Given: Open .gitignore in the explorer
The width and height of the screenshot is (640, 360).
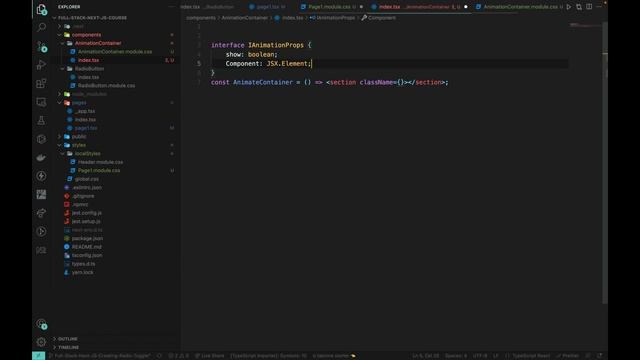Looking at the screenshot, I should pos(83,196).
